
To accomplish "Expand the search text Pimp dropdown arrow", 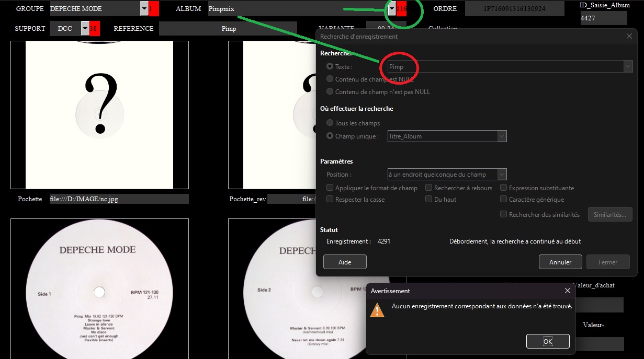I will tap(628, 66).
